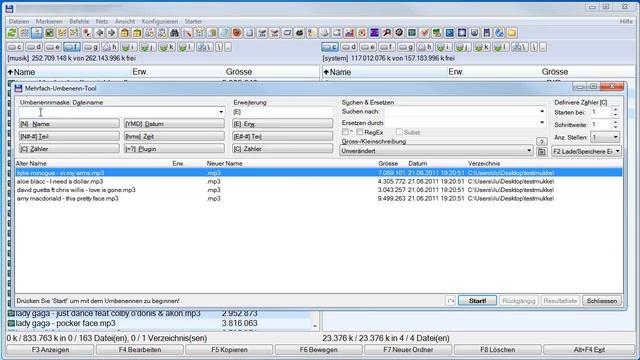
Task: Click the F8 Löschen button
Action: (498, 350)
